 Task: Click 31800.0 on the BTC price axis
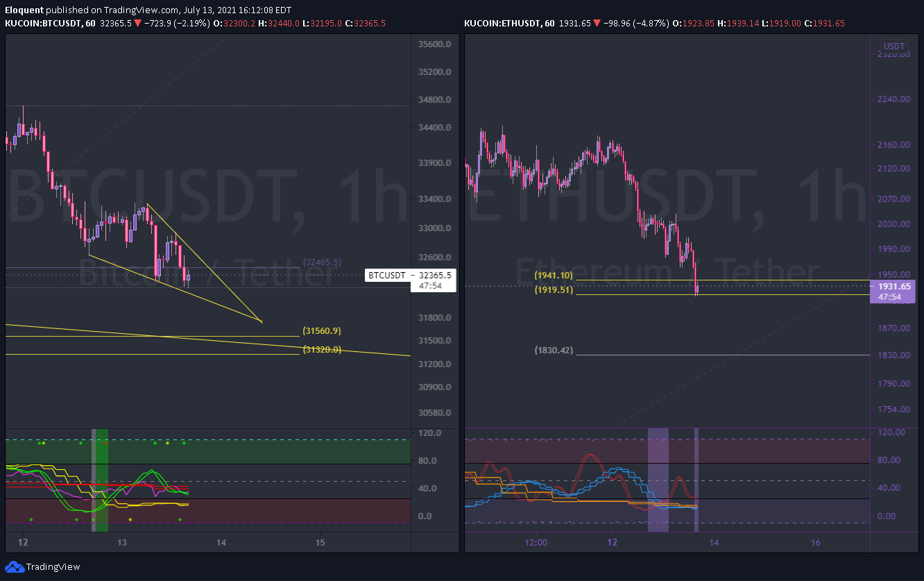(x=435, y=318)
